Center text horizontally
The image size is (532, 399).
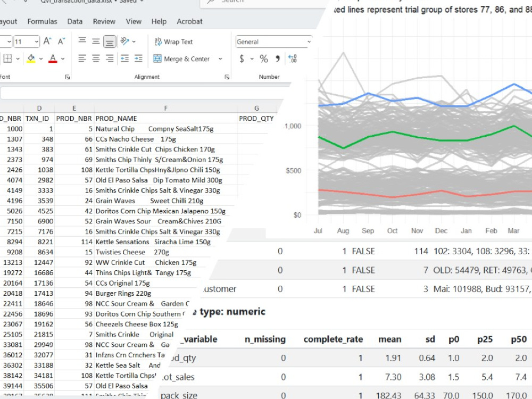pyautogui.click(x=96, y=59)
